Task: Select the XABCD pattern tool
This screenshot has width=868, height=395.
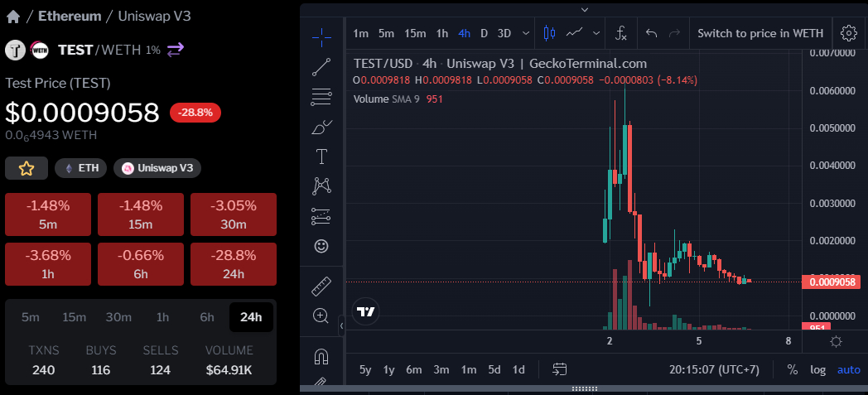Action: point(321,186)
